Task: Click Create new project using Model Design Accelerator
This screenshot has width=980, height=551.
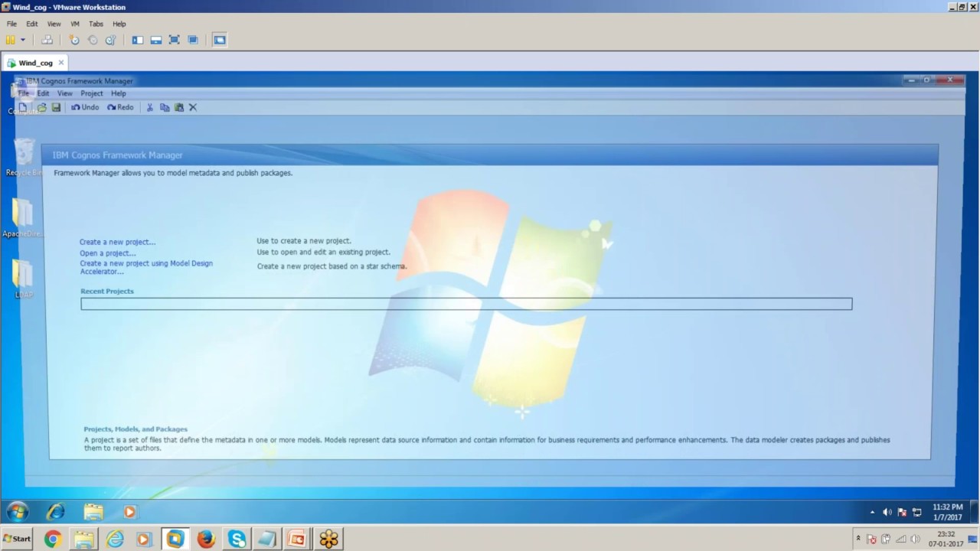Action: coord(146,267)
